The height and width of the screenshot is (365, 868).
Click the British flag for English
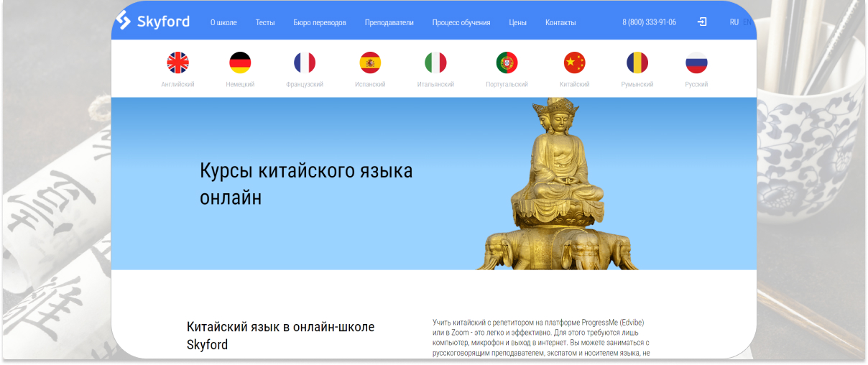[x=177, y=63]
